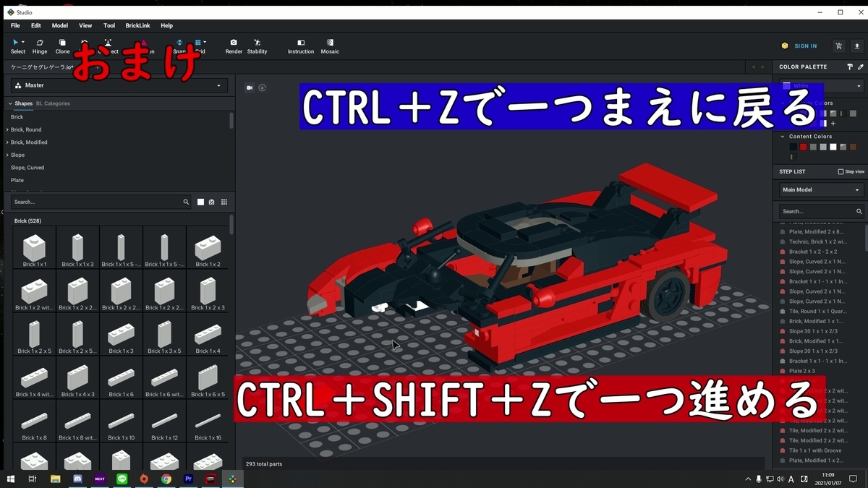Select the Brick category
The image size is (868, 488).
[17, 117]
